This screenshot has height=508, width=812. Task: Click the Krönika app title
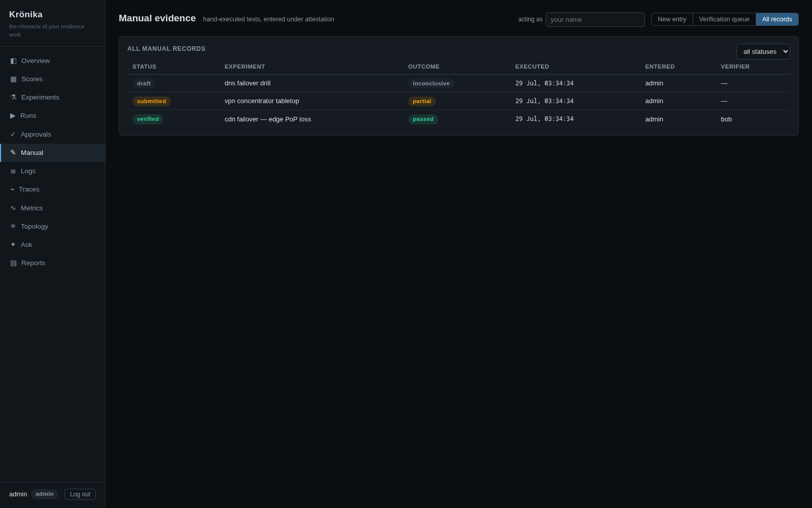point(26,15)
